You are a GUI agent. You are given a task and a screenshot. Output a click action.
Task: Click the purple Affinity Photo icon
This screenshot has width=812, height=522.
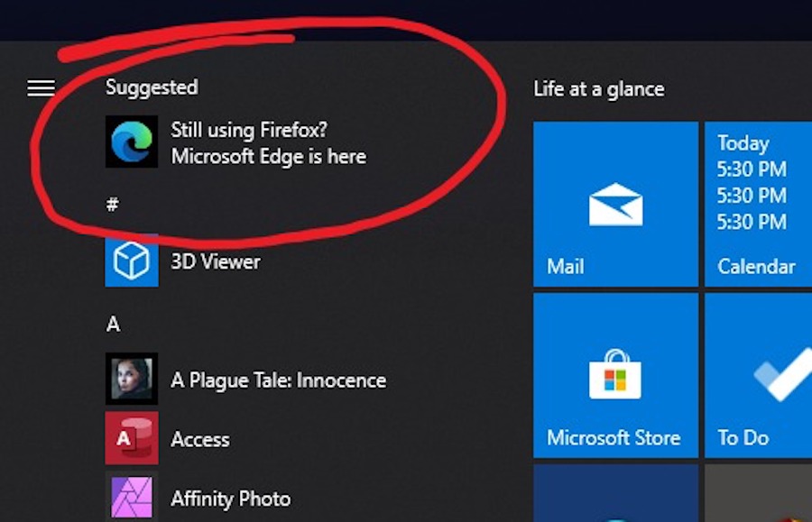click(132, 498)
